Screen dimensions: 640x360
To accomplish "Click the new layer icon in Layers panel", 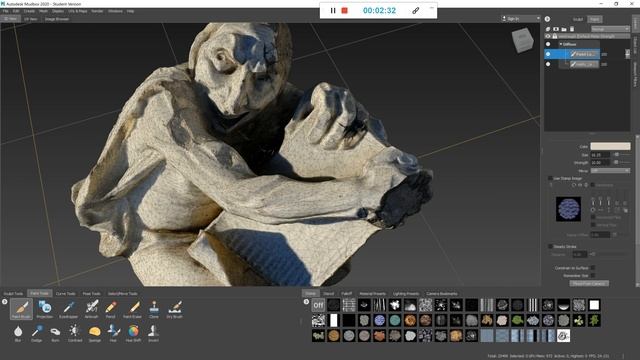I will tap(548, 29).
